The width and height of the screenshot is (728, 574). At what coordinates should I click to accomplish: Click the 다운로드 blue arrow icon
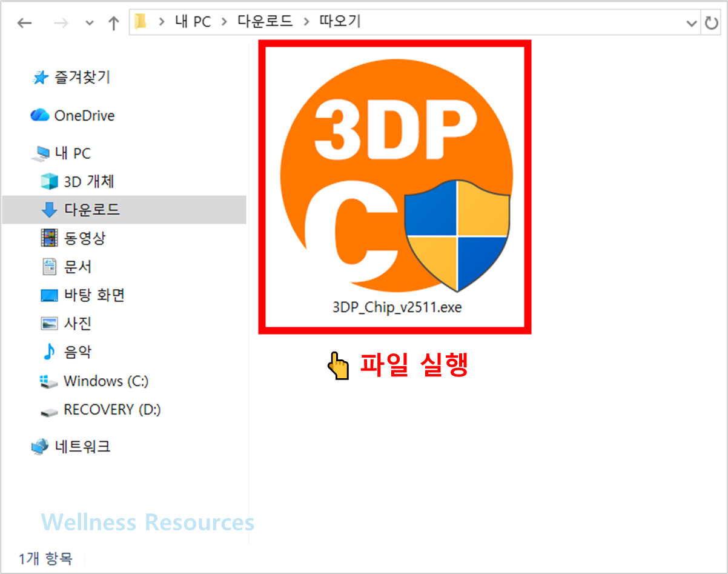49,210
